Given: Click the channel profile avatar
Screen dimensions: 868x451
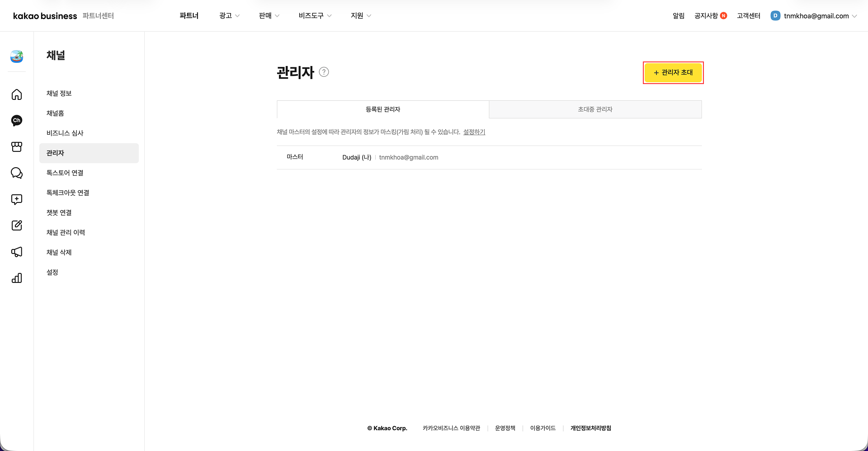Looking at the screenshot, I should click(16, 57).
